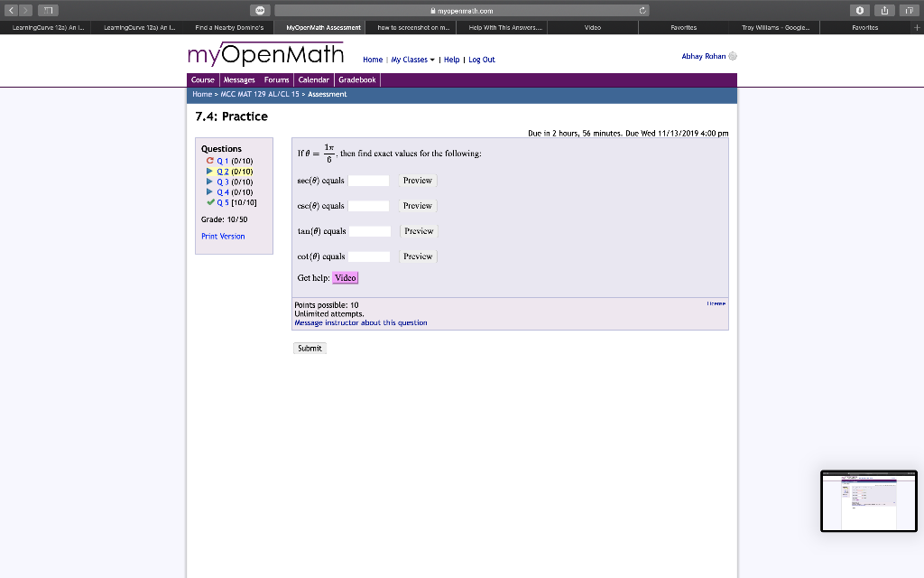Screen dimensions: 924x578
Task: Open the Video help button
Action: 346,277
